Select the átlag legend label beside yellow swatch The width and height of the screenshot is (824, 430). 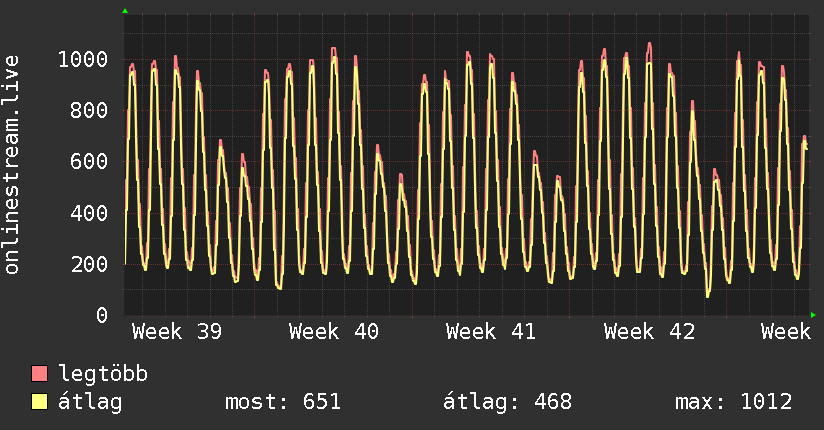pyautogui.click(x=90, y=402)
